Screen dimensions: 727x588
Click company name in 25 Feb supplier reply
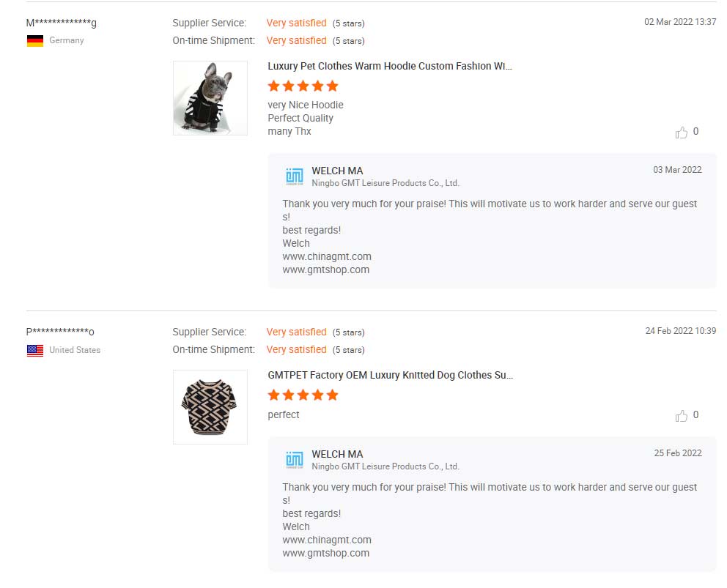(385, 466)
